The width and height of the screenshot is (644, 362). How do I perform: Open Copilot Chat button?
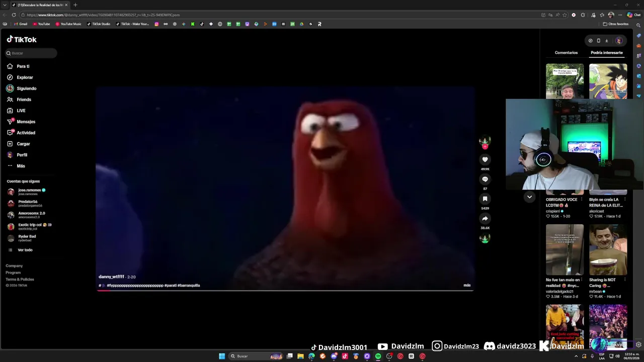633,15
